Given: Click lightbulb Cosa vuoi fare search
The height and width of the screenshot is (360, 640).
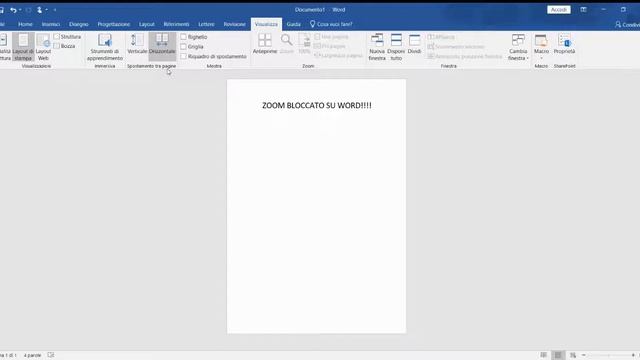Looking at the screenshot, I should 331,24.
